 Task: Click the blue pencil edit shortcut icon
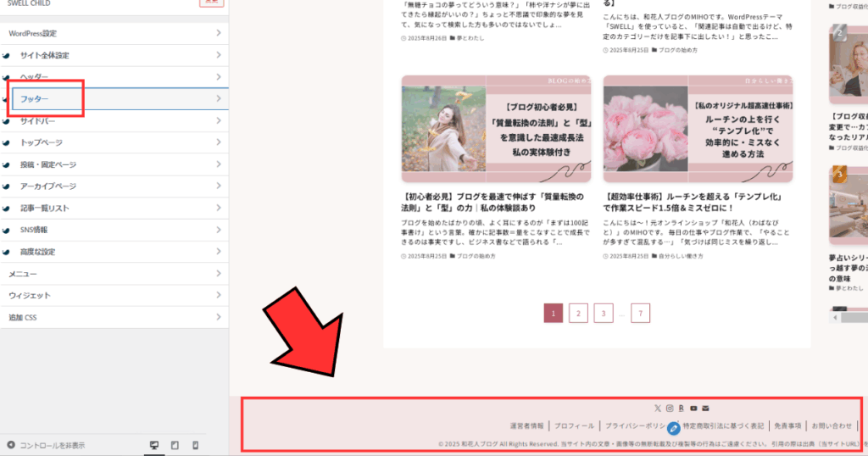(x=674, y=428)
